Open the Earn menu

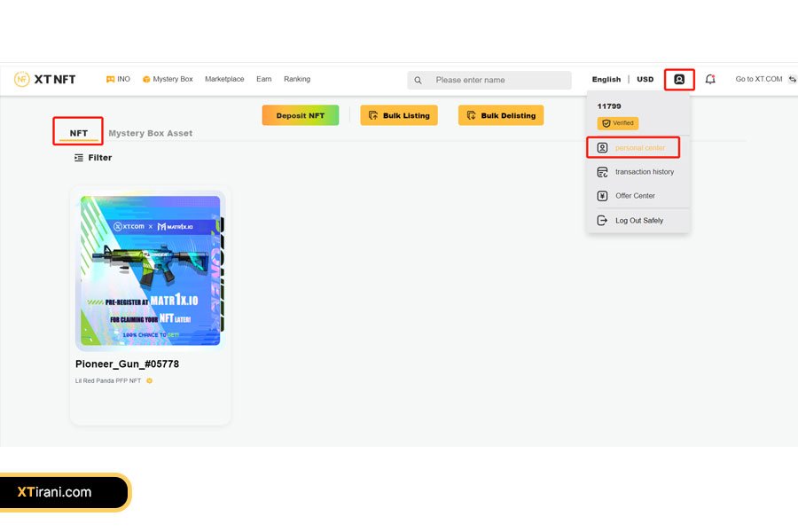[264, 79]
